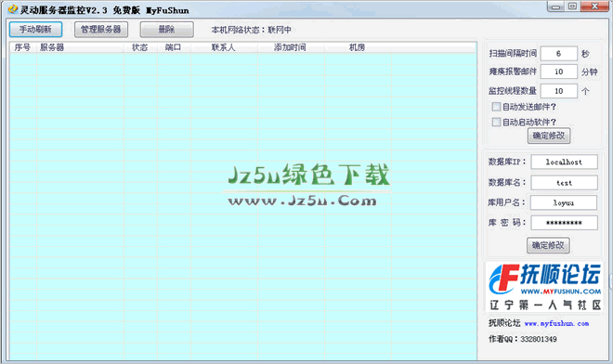Click the 手动刷新 manual refresh button
Viewport: 613px width, 364px height.
point(35,30)
